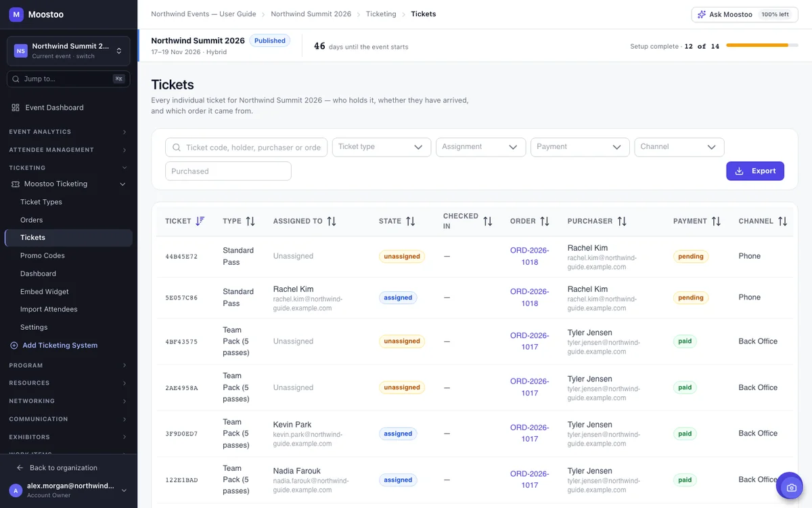Click the search magnifier in Jump to
This screenshot has height=508, width=812.
pyautogui.click(x=16, y=79)
